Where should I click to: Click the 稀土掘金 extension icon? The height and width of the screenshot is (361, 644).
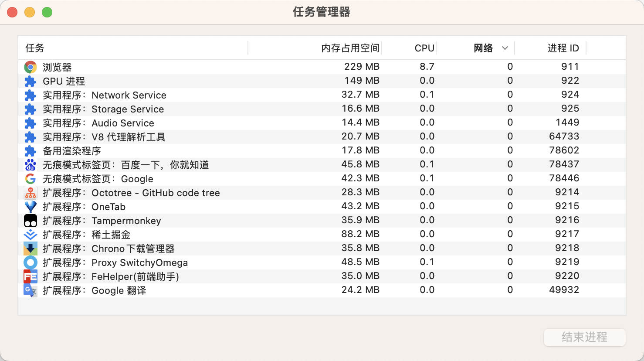(x=31, y=235)
